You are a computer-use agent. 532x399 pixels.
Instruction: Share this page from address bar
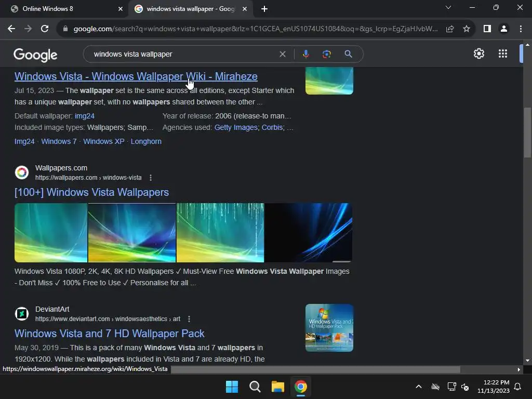pos(450,29)
